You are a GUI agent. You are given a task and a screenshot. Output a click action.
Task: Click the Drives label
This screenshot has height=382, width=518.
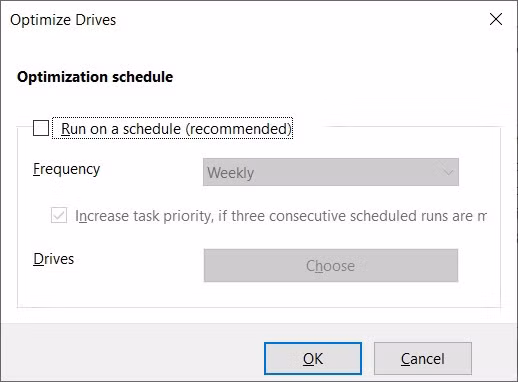tap(53, 259)
